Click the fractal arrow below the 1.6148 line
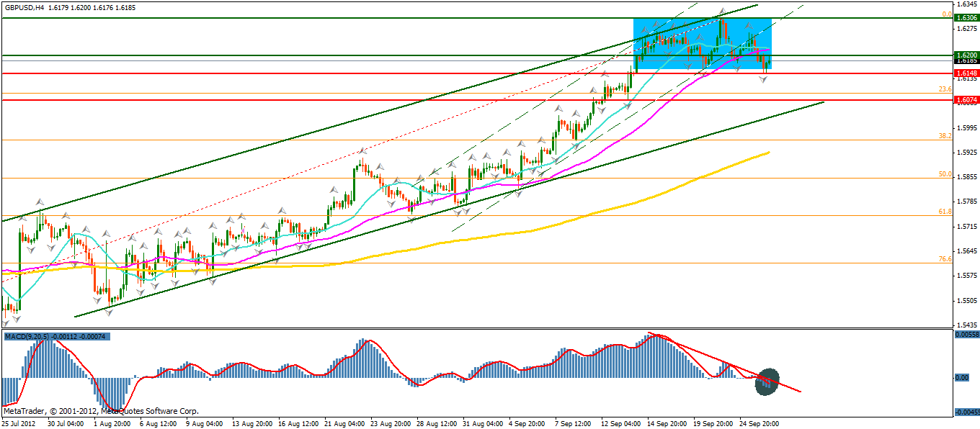This screenshot has width=980, height=429. (x=763, y=79)
